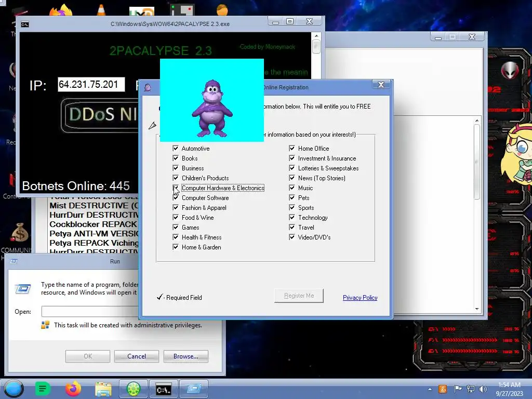
Task: Toggle Video/DVD's checkbox
Action: tap(292, 237)
